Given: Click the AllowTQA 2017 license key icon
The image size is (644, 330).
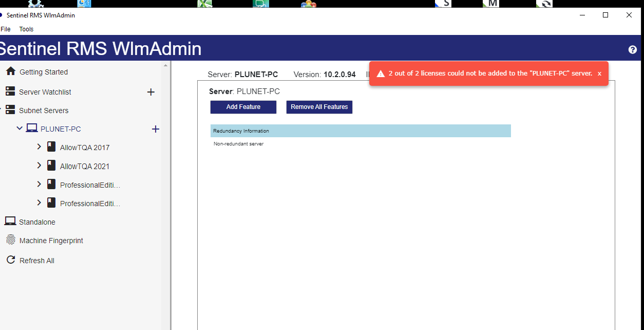Looking at the screenshot, I should [51, 146].
